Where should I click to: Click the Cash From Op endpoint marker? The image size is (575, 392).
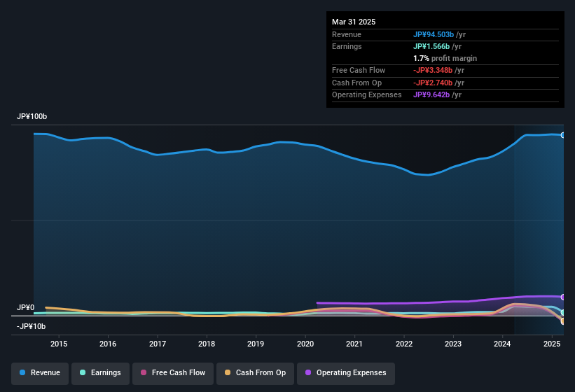tap(562, 321)
